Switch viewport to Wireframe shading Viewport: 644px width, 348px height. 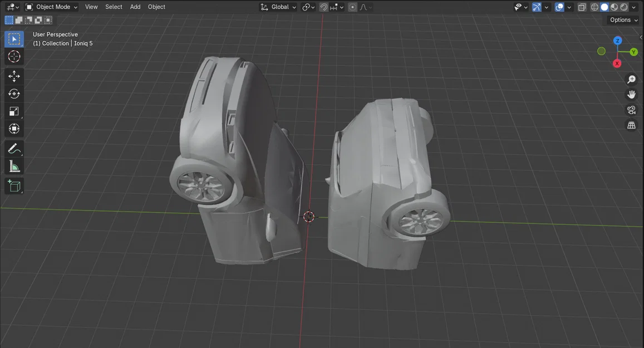(x=594, y=6)
